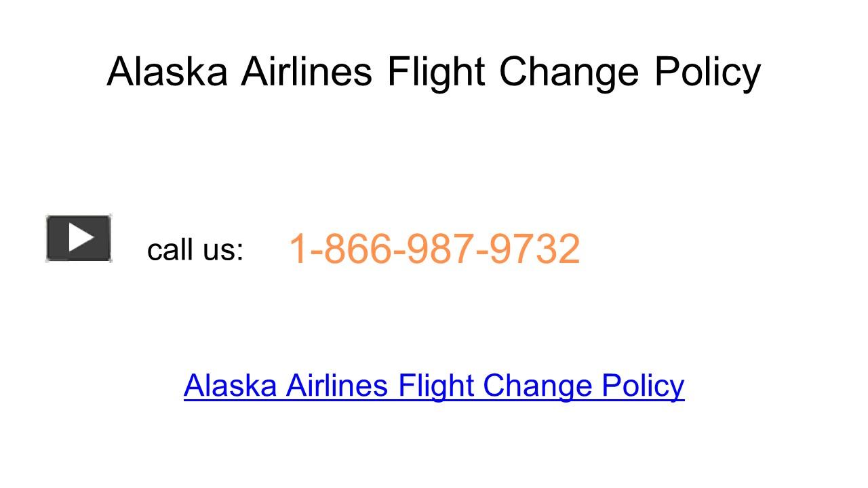The image size is (868, 488).
Task: Click "Flight" in the blue hyperlink
Action: pyautogui.click(x=435, y=386)
